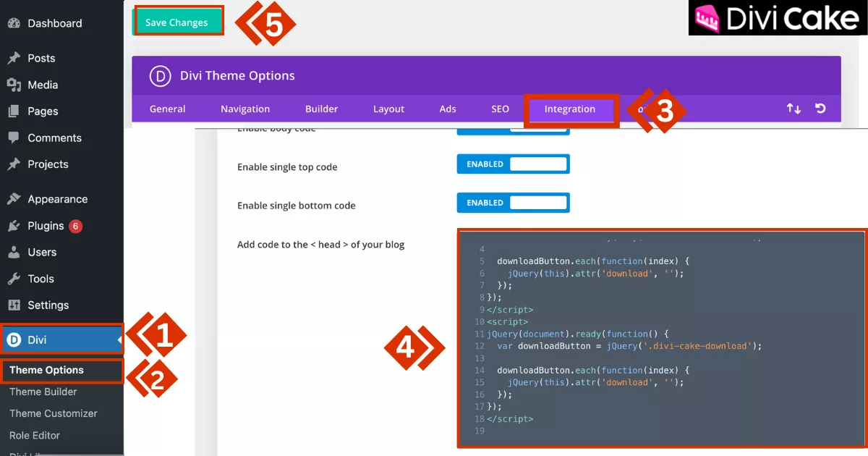
Task: Disable the single top code toggle
Action: click(x=513, y=164)
